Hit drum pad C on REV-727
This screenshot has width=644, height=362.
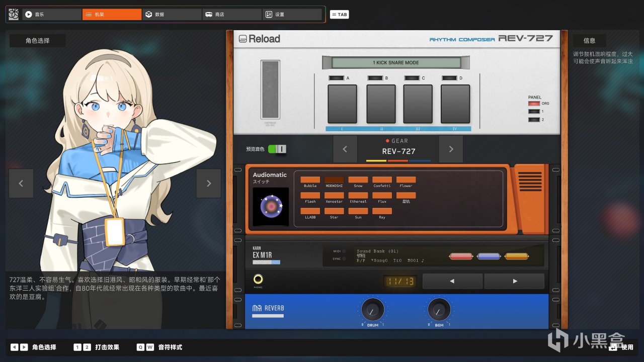[x=418, y=104]
